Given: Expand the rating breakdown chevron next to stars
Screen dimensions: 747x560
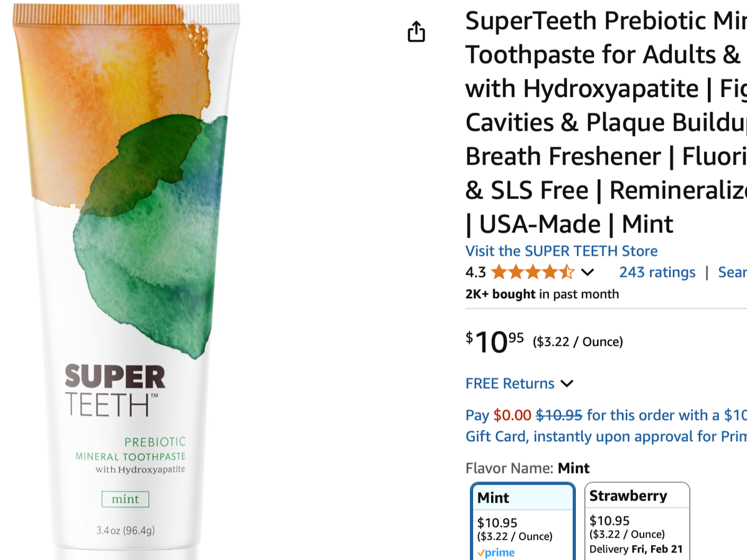Looking at the screenshot, I should [587, 273].
